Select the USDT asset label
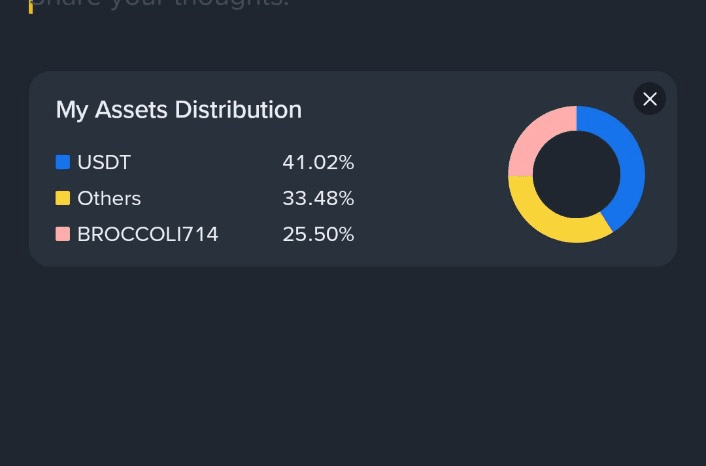Image resolution: width=706 pixels, height=466 pixels. click(x=104, y=162)
